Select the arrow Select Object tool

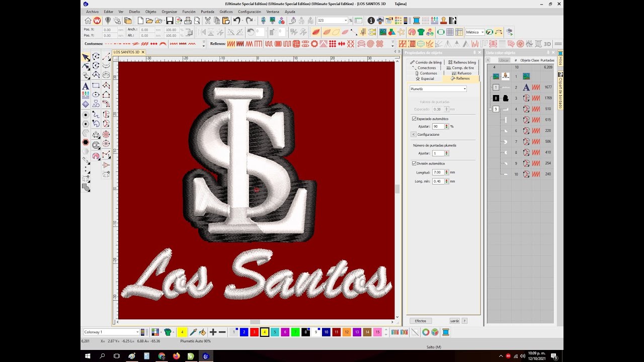coord(86,57)
